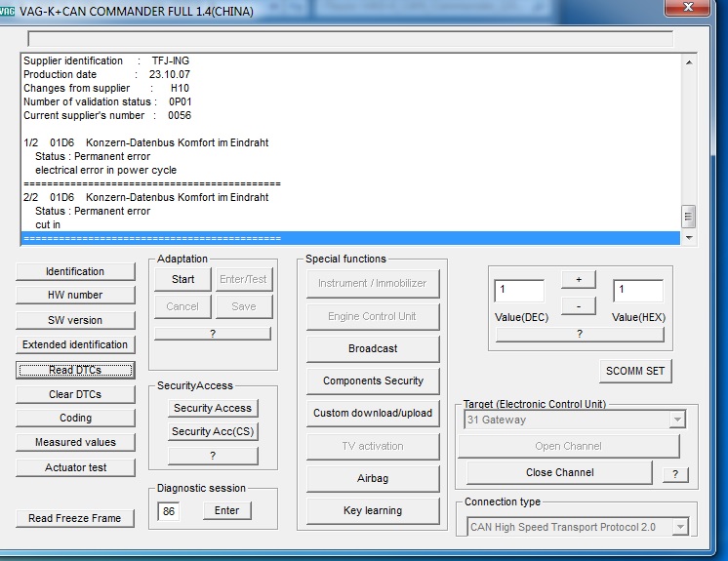The height and width of the screenshot is (561, 728).
Task: Open Key learning special function
Action: (x=372, y=510)
